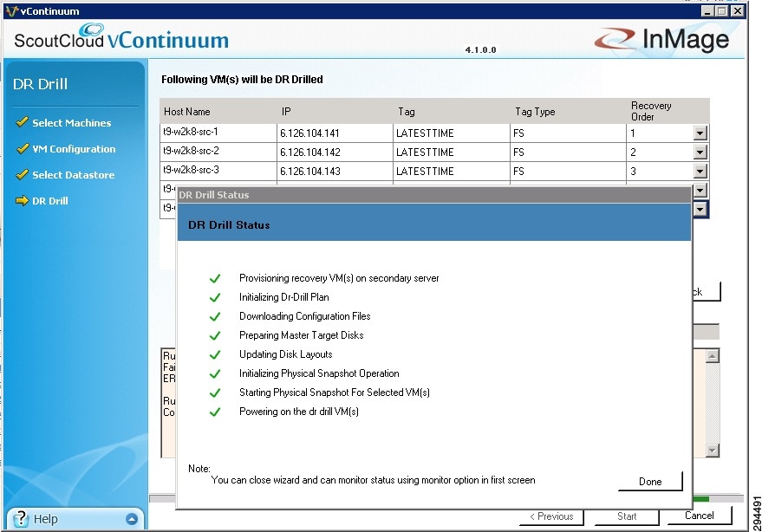
Task: Click the log panel scrollbar track
Action: (x=712, y=403)
